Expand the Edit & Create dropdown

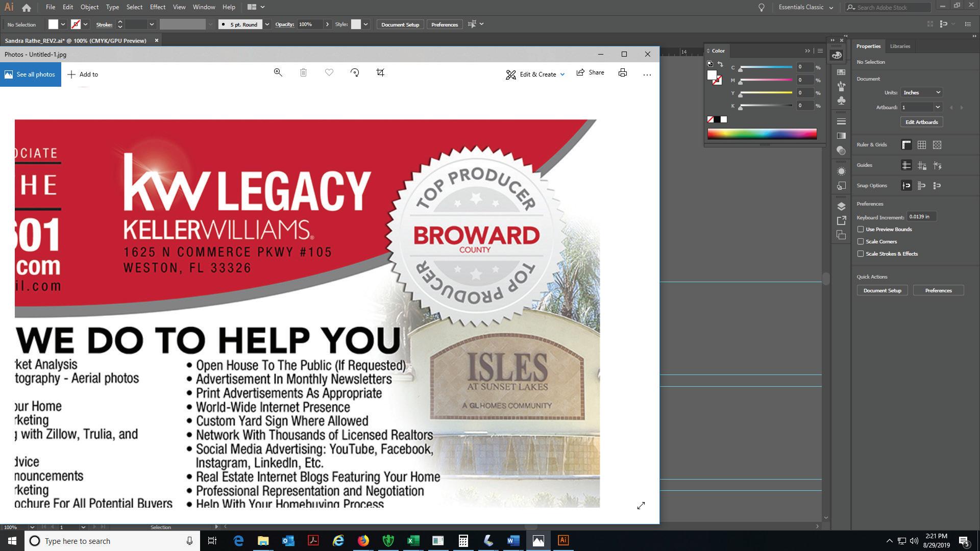point(562,74)
